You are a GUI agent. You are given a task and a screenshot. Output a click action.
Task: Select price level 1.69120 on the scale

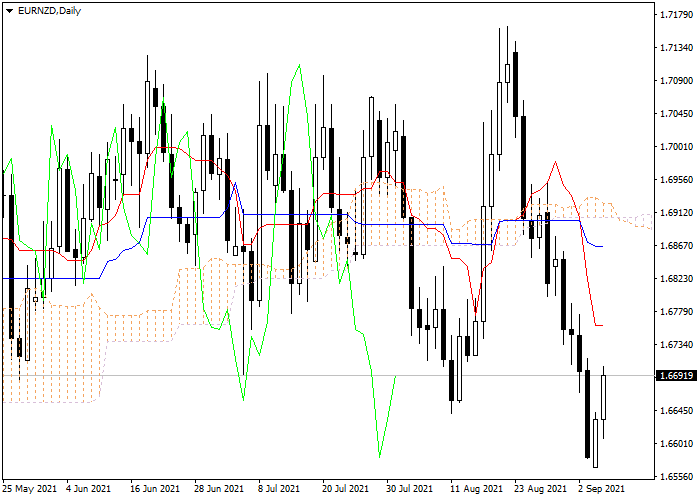pos(677,212)
